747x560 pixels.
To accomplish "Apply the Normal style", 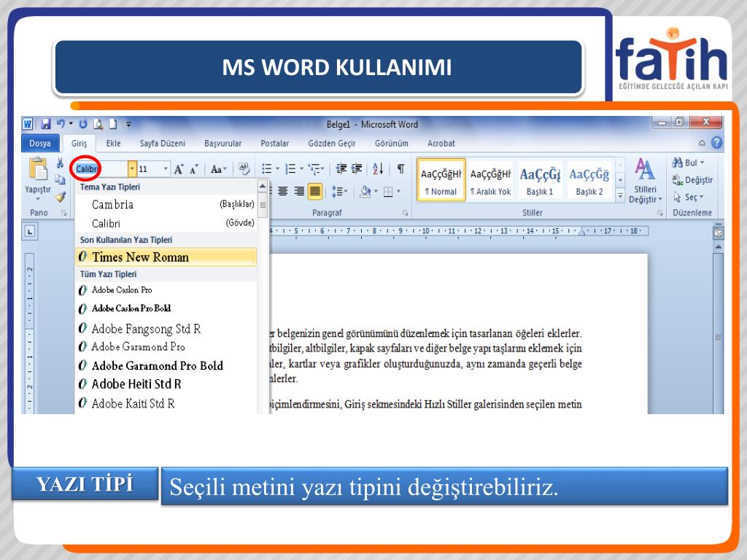I will [441, 181].
